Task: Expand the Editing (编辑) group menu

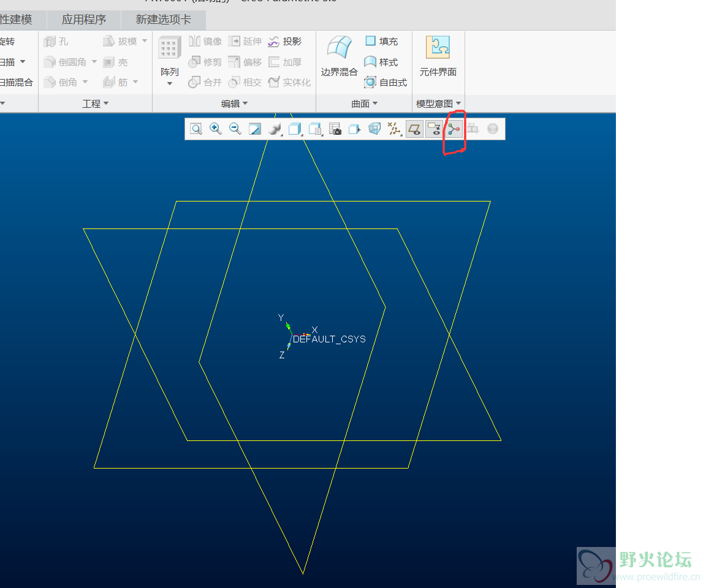Action: pos(234,104)
